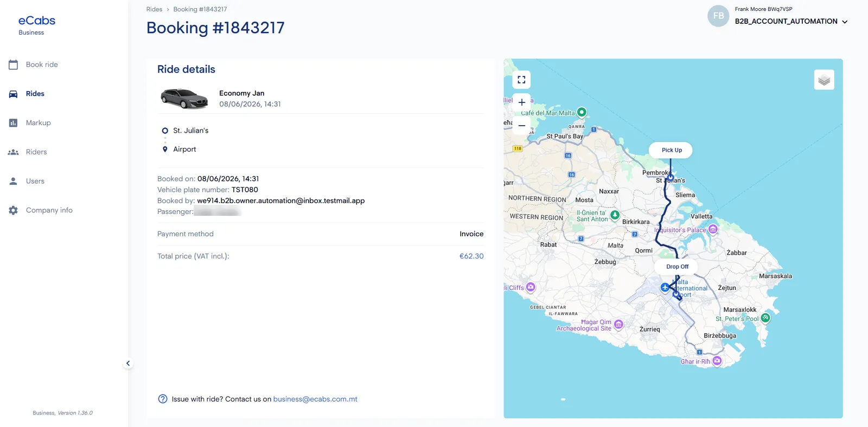This screenshot has height=427, width=868.
Task: Open the map layers selector
Action: [x=824, y=80]
